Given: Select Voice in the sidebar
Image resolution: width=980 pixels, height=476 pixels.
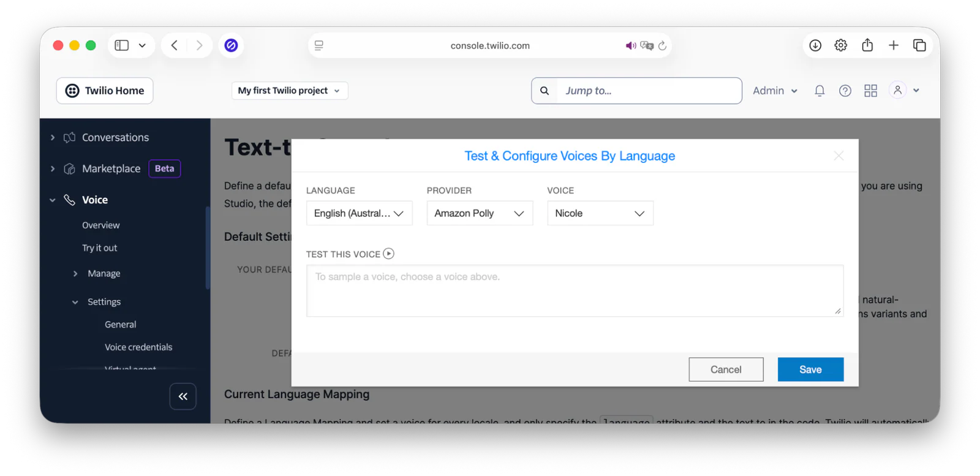Looking at the screenshot, I should pyautogui.click(x=95, y=200).
